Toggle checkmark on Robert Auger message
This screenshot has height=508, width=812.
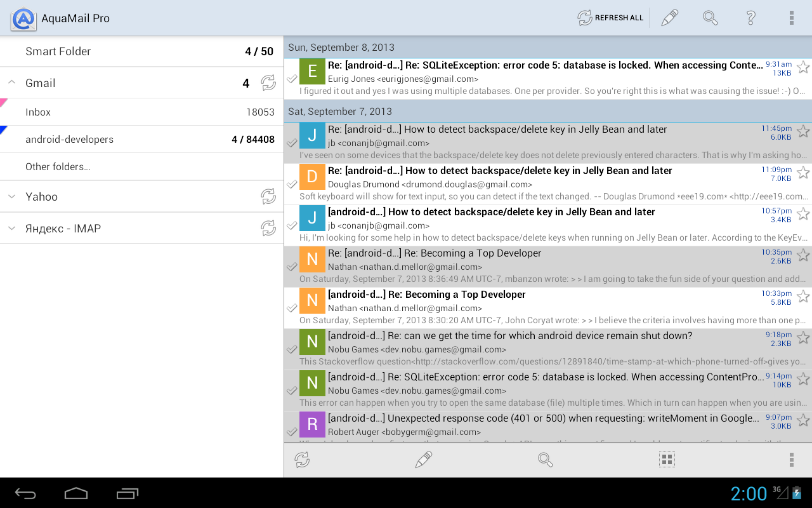click(x=292, y=432)
